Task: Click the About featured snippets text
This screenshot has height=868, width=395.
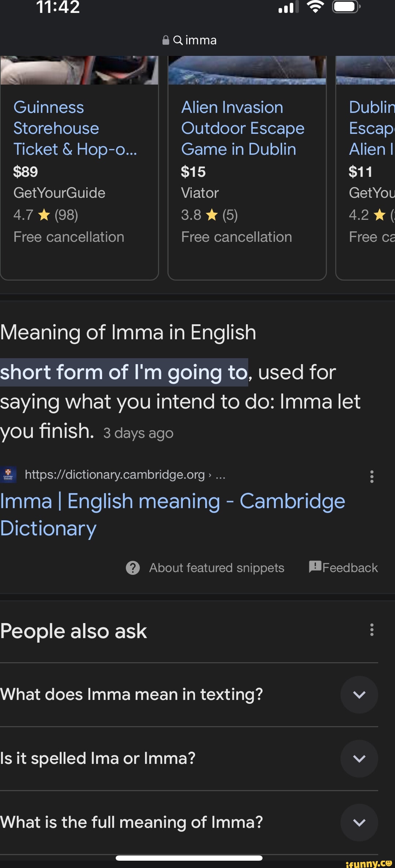Action: [217, 568]
